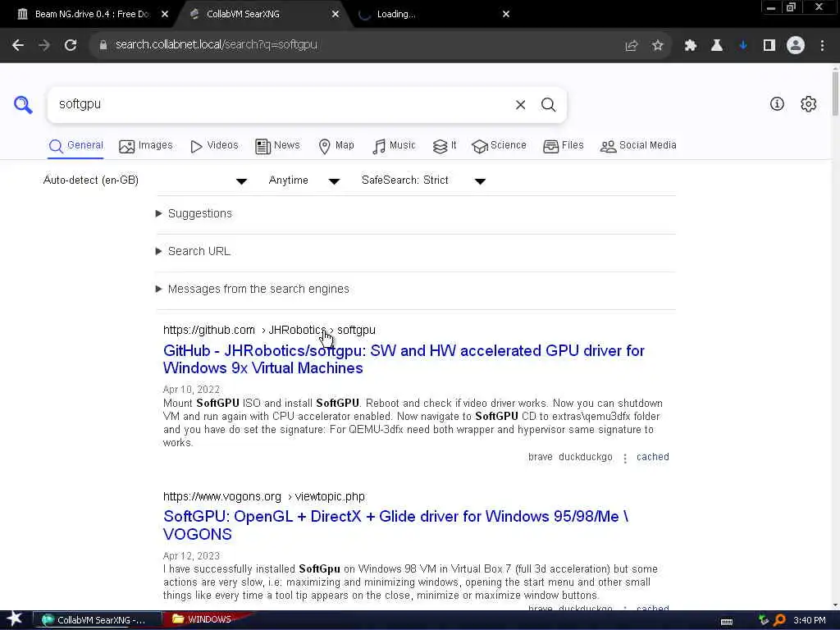Open CollabVM SearXNG taskbar button

point(97,620)
